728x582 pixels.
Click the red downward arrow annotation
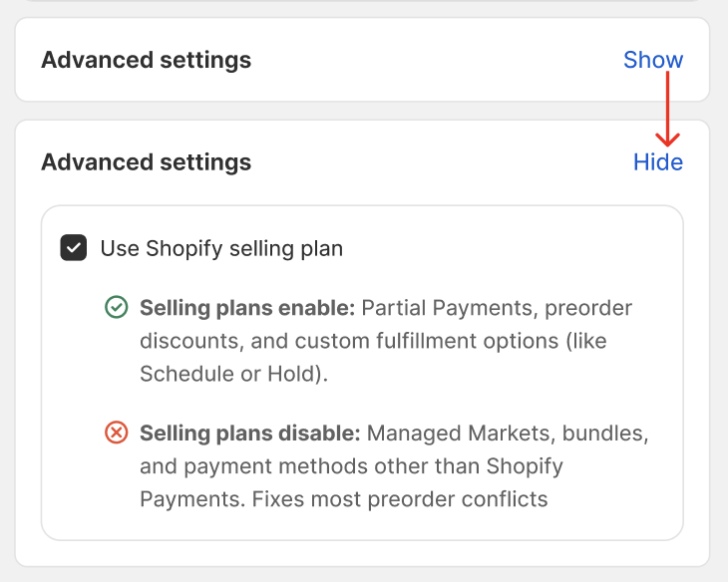tap(667, 112)
